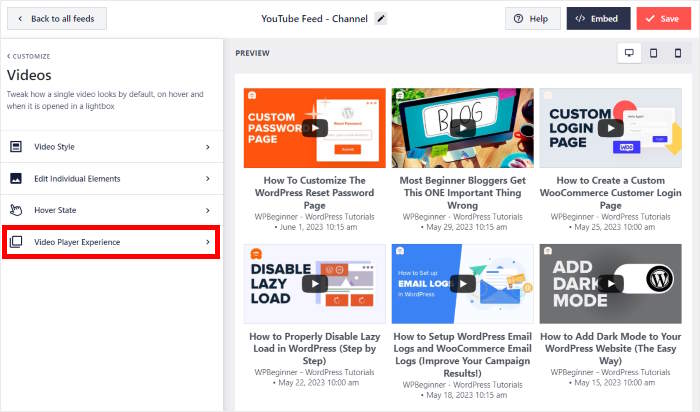Go back to Customize menu
700x412 pixels.
point(29,56)
